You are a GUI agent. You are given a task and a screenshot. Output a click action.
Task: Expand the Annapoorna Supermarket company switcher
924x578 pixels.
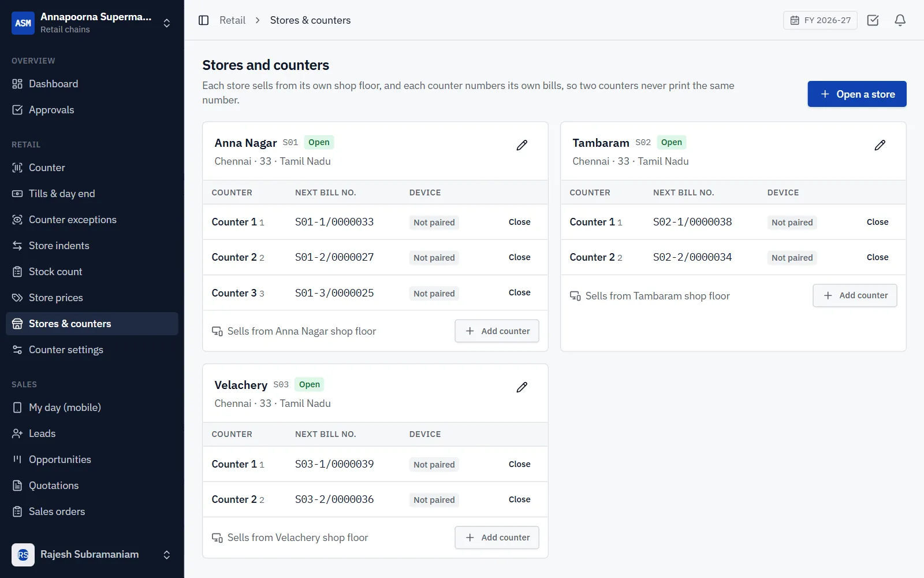[x=92, y=23]
